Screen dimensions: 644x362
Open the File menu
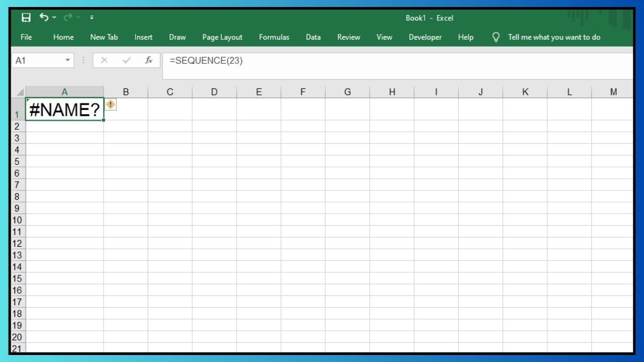[x=26, y=37]
